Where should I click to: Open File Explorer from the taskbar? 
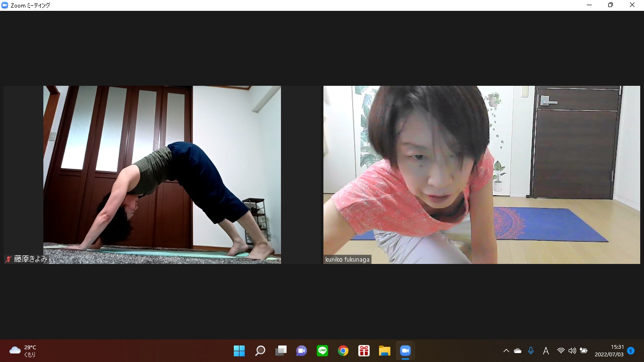(x=385, y=351)
